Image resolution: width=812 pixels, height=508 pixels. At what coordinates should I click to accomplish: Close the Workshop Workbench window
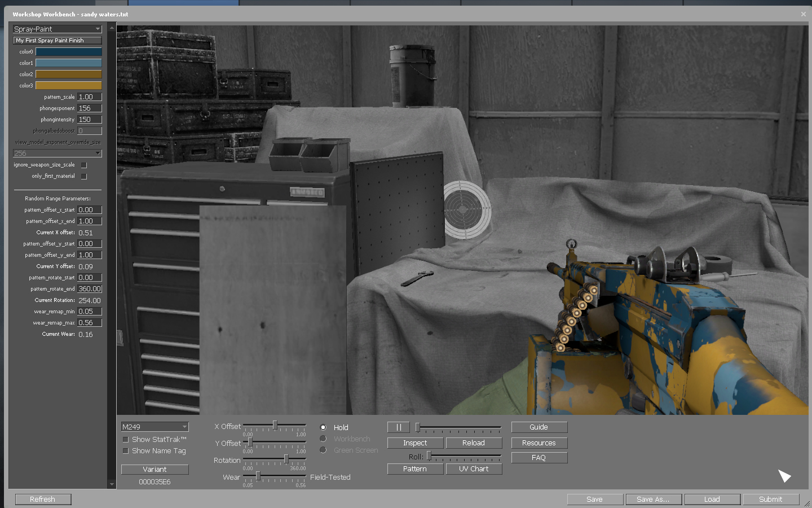(803, 14)
